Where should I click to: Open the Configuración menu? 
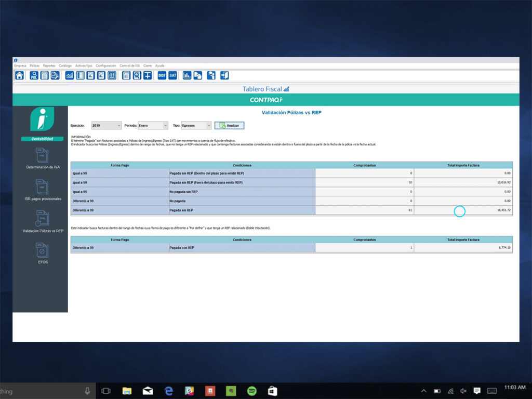coord(106,66)
